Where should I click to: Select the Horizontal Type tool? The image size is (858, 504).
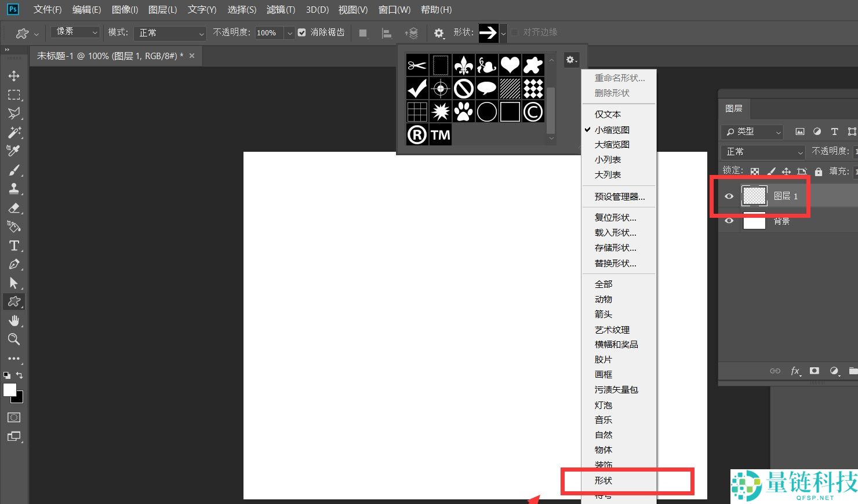coord(14,246)
